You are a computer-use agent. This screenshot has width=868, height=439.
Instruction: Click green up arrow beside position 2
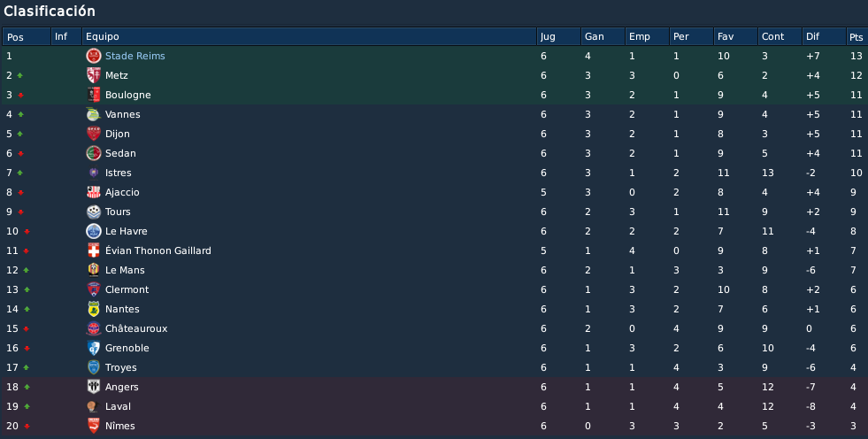coord(20,75)
